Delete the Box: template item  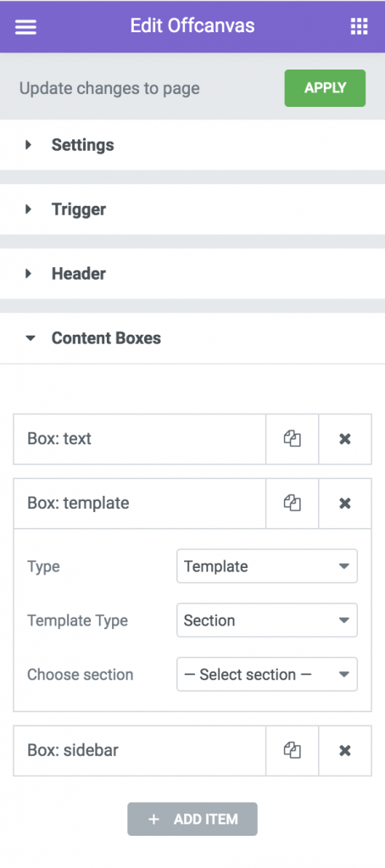coord(344,504)
